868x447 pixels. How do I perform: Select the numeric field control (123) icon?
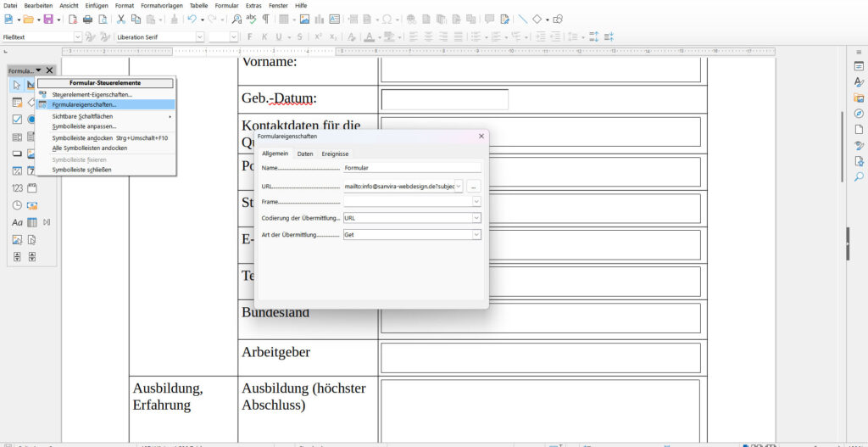[17, 188]
